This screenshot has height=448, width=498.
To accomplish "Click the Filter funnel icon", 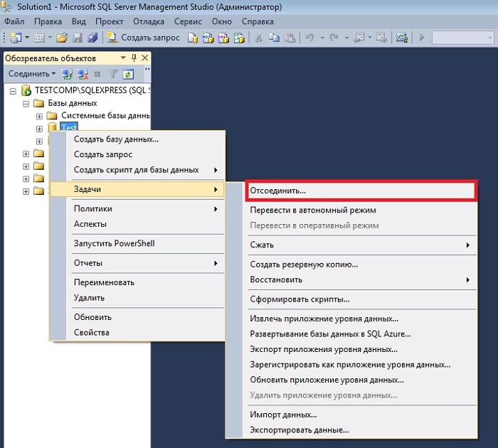I will pyautogui.click(x=112, y=74).
